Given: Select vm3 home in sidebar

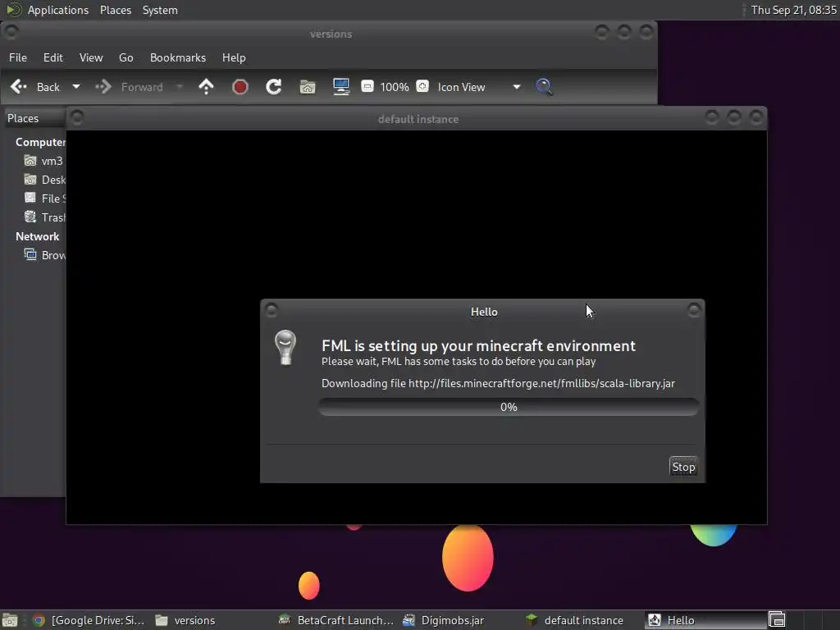Looking at the screenshot, I should point(43,161).
